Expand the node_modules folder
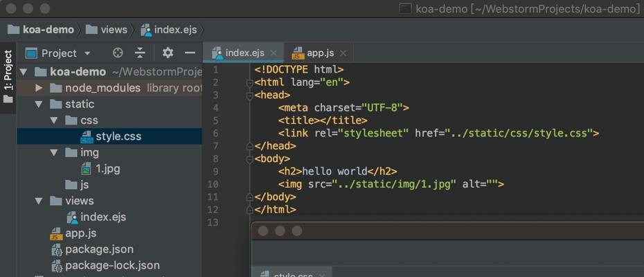Image resolution: width=644 pixels, height=277 pixels. coord(39,88)
